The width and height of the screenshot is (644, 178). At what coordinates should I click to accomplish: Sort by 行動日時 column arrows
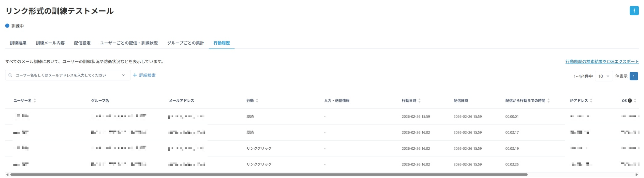click(419, 101)
